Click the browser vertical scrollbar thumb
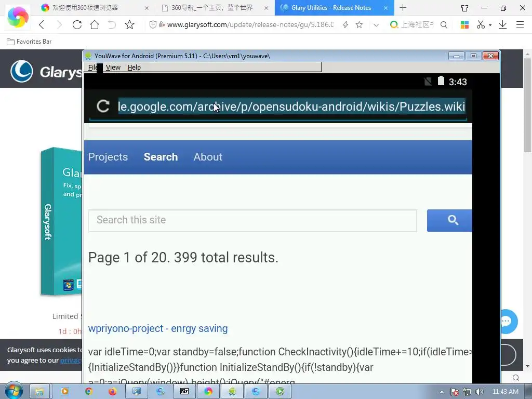 (x=528, y=104)
